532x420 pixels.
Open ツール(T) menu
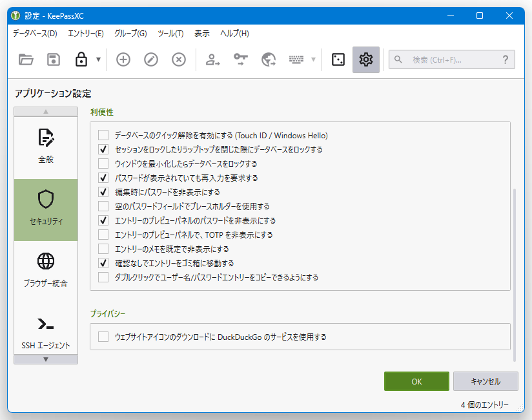pyautogui.click(x=170, y=33)
